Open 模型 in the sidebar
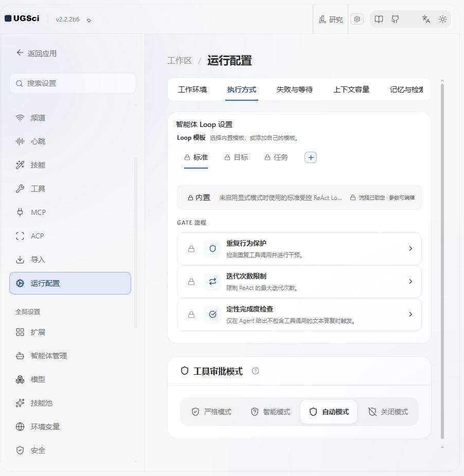The height and width of the screenshot is (476, 464). tap(70, 379)
